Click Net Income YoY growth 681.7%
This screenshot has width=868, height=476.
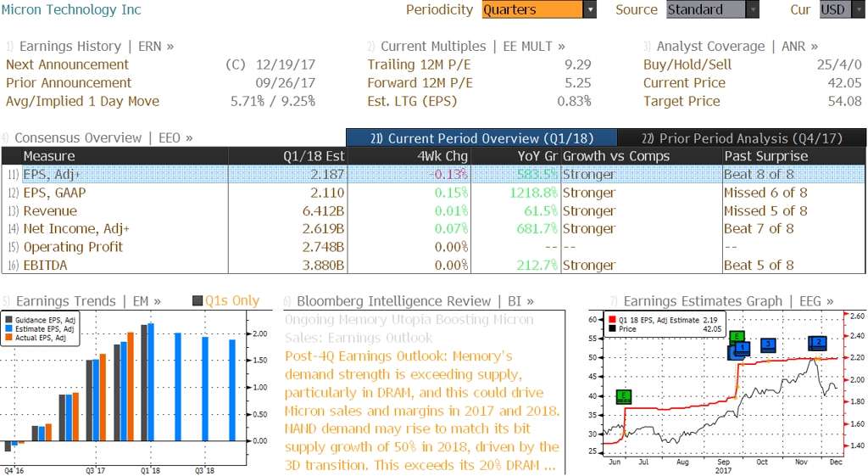(537, 228)
